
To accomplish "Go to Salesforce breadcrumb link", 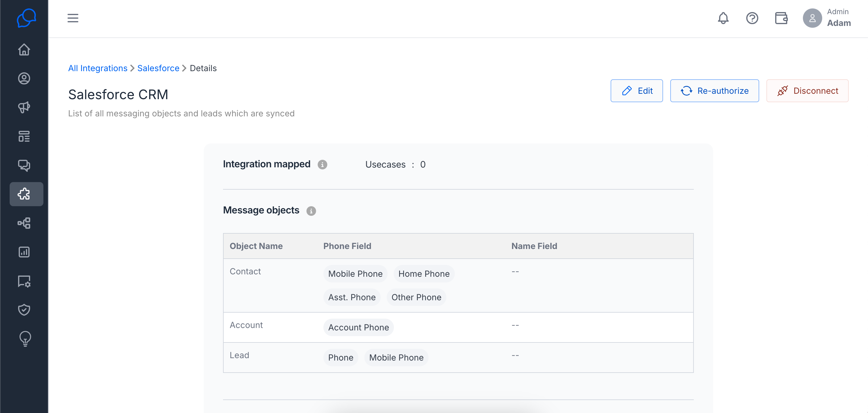I will (x=158, y=68).
